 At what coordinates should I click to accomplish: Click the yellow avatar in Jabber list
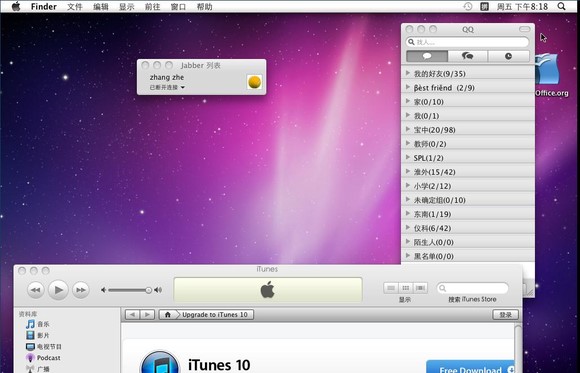[x=254, y=82]
